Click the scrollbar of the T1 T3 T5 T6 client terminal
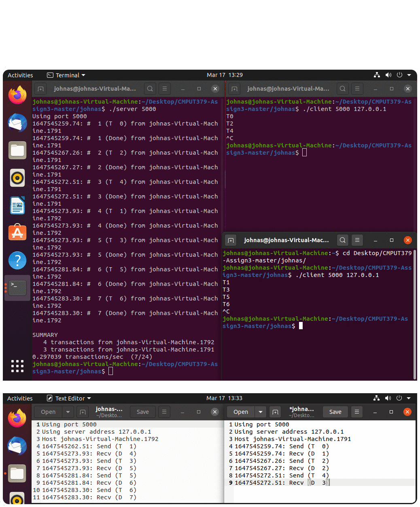Image resolution: width=420 pixels, height=507 pixels. [415, 314]
